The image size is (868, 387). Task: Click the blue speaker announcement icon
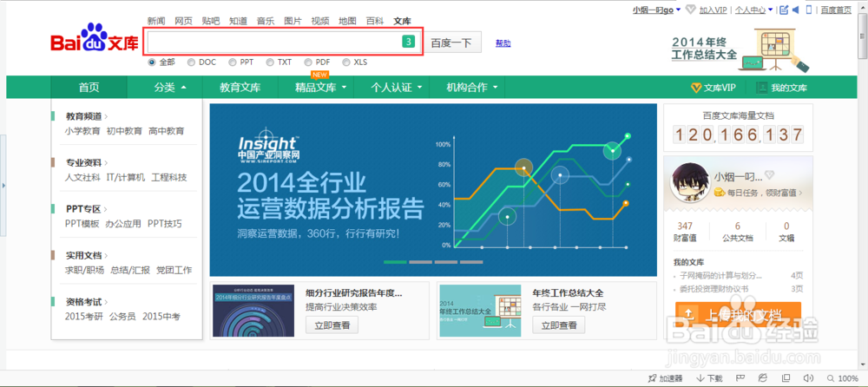796,10
